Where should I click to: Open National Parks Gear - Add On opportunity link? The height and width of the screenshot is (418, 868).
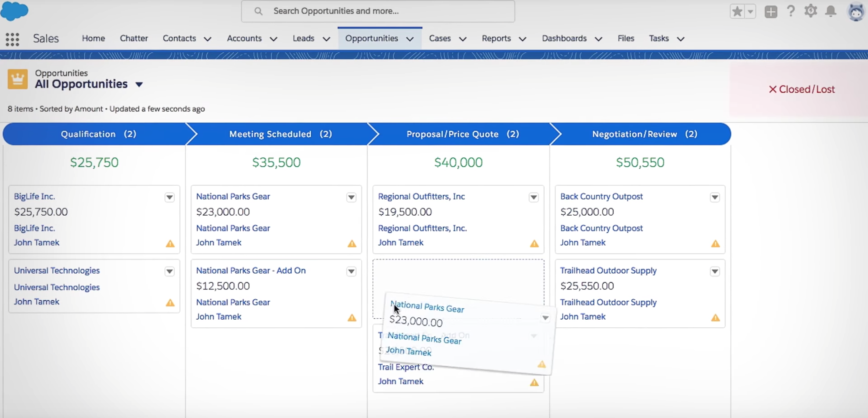[251, 270]
